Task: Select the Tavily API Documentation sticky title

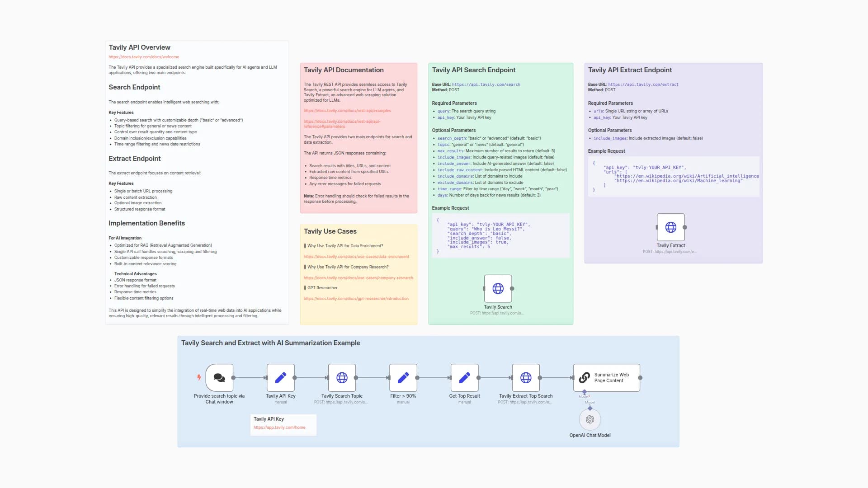Action: click(x=344, y=70)
